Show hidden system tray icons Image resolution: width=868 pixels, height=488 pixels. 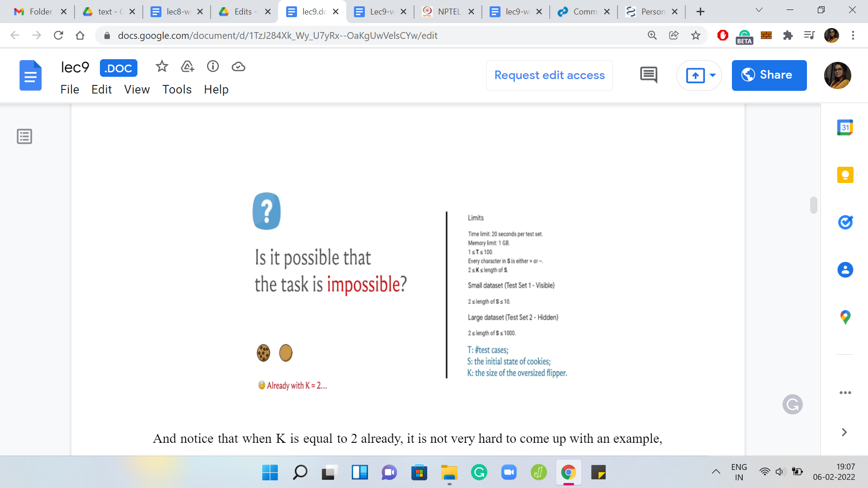pos(716,472)
